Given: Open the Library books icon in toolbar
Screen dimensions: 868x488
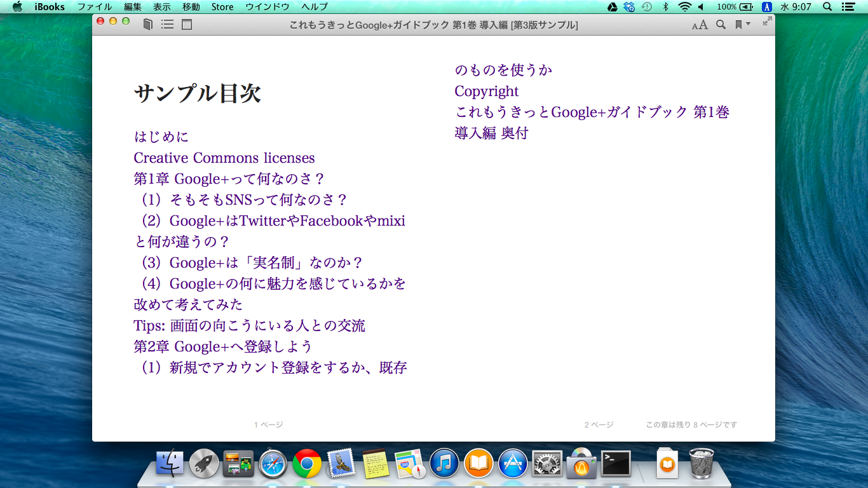Looking at the screenshot, I should pos(148,25).
